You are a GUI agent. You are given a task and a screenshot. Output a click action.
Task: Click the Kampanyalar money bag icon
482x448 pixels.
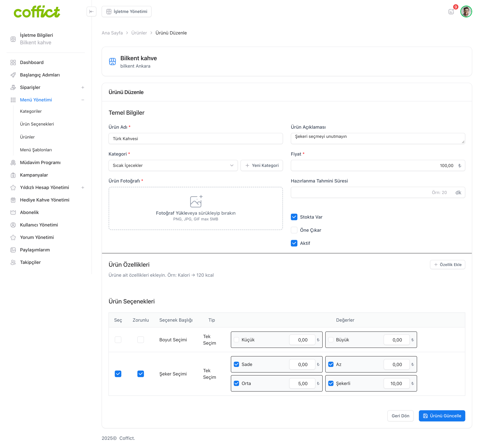(x=13, y=175)
